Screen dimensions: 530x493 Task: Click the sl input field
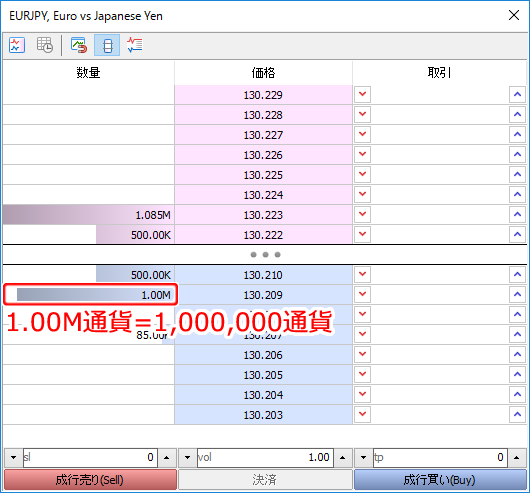[x=90, y=458]
